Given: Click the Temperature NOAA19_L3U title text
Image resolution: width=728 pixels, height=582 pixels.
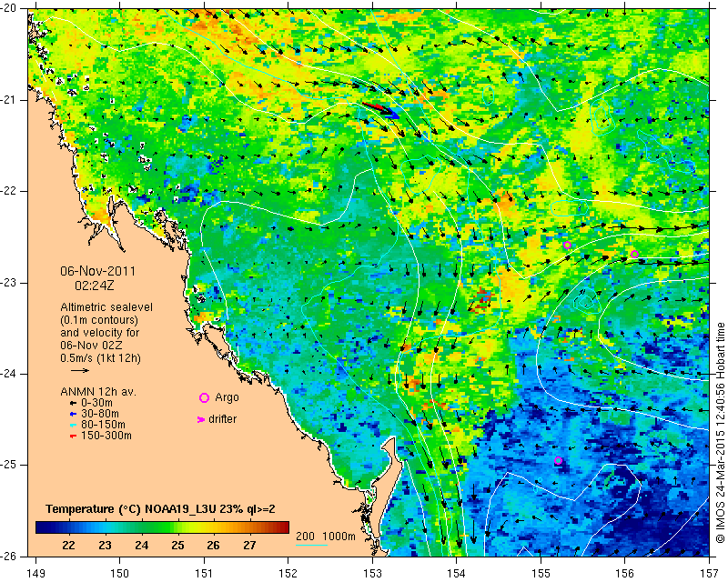Looking at the screenshot, I should tap(161, 509).
